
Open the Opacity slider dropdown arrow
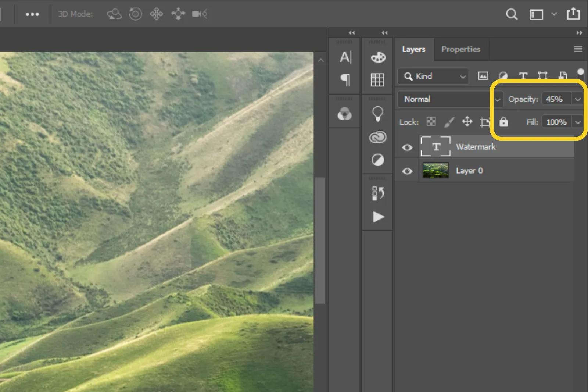point(577,99)
